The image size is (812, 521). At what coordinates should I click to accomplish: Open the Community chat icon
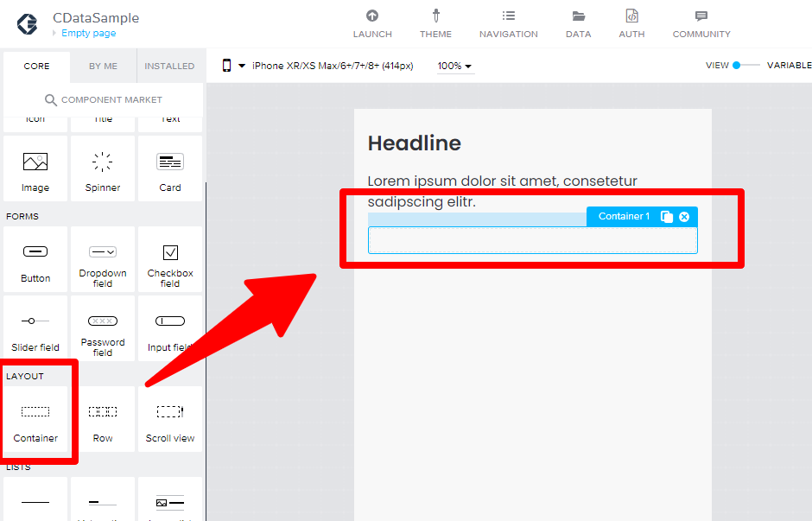point(701,16)
